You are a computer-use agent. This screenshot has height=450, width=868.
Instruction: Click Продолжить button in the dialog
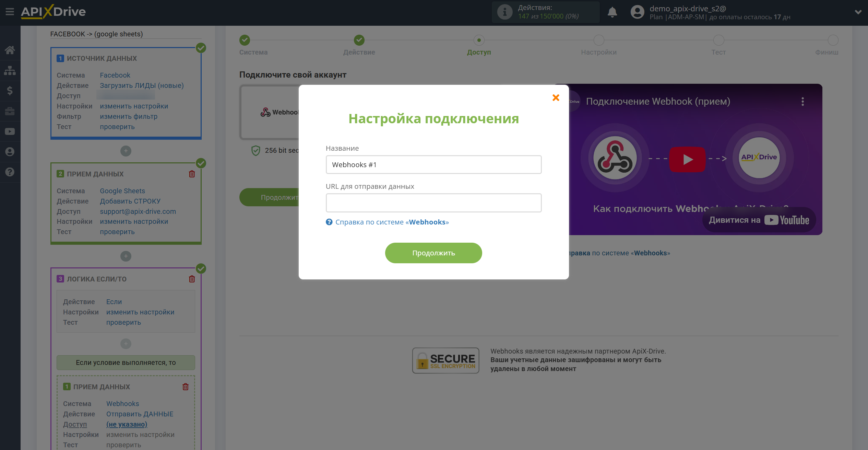(x=433, y=253)
